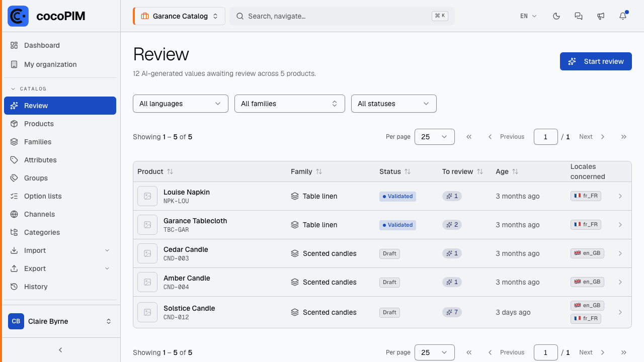Screen dimensions: 644x362
Task: Toggle dark mode moon icon
Action: click(556, 16)
